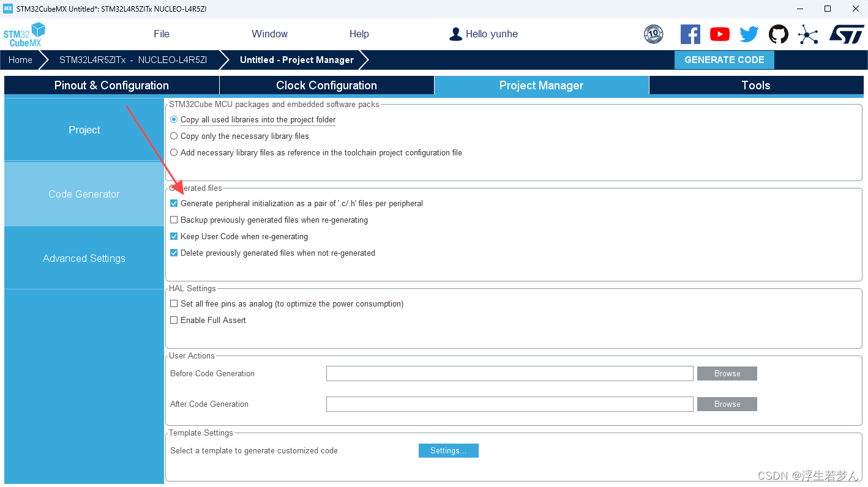Click the ST logo icon
The image size is (868, 487).
[847, 34]
